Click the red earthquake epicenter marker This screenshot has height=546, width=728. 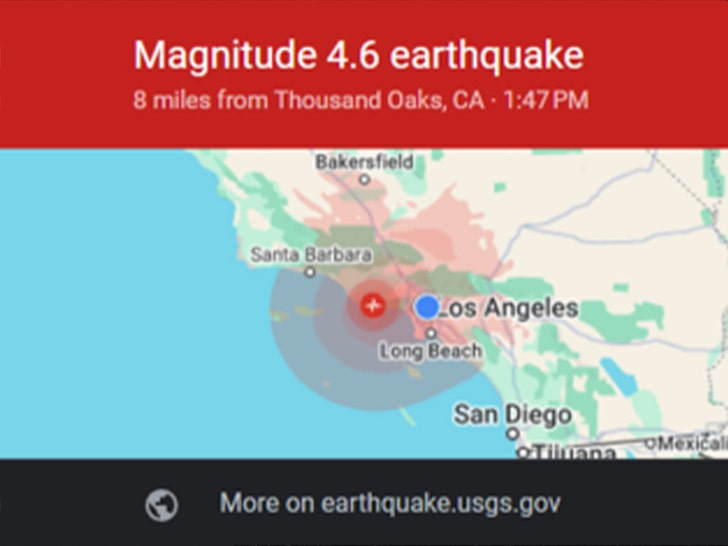click(x=373, y=306)
